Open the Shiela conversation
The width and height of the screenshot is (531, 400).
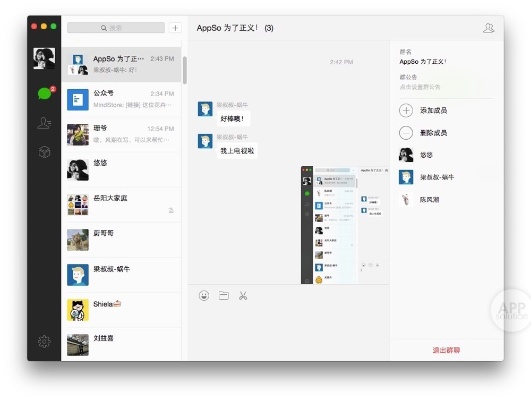tap(122, 310)
